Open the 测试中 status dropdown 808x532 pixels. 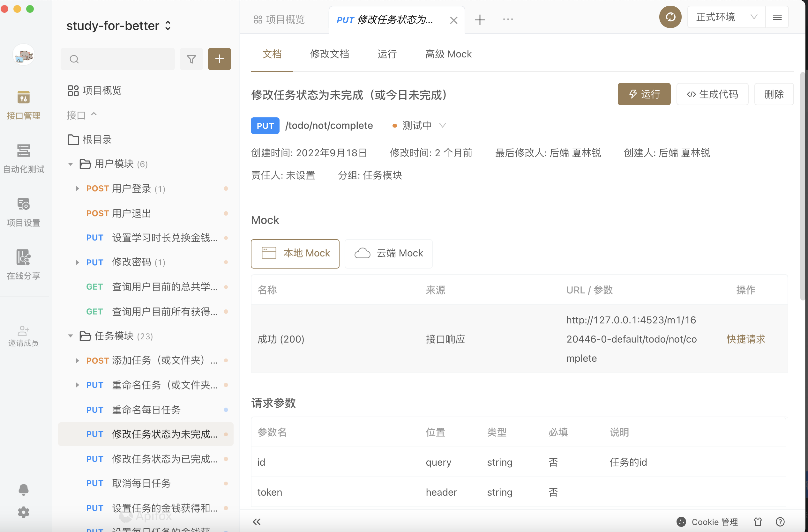coord(419,126)
